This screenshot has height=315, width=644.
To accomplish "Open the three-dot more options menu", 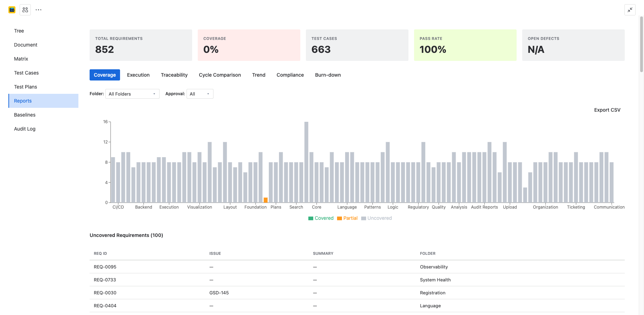I will [x=38, y=9].
